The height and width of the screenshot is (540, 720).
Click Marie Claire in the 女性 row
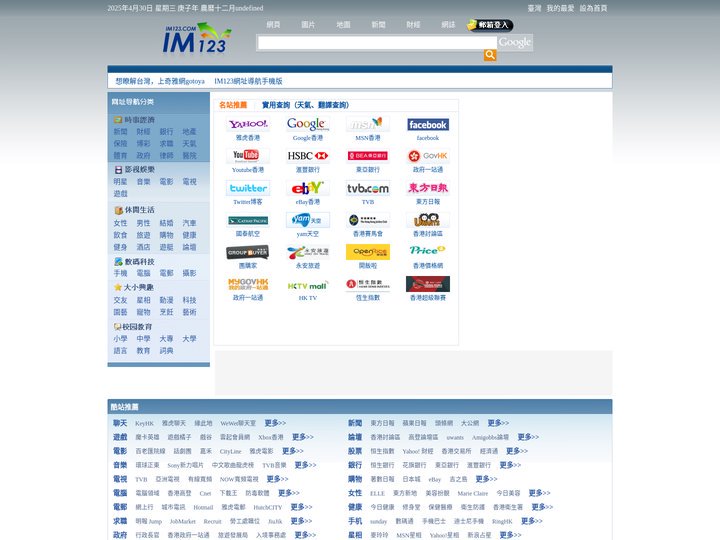point(472,493)
